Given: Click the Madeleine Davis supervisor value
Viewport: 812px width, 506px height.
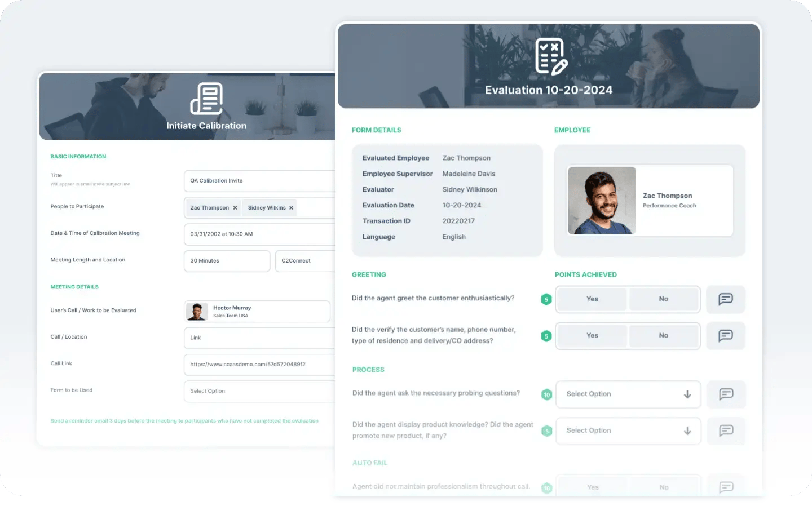Looking at the screenshot, I should point(469,174).
